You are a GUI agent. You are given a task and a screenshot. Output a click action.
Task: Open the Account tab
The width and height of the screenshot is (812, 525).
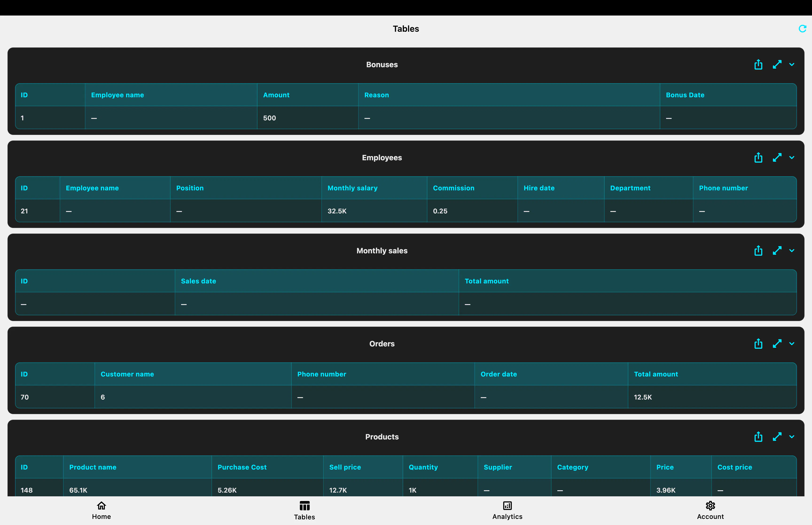[710, 510]
